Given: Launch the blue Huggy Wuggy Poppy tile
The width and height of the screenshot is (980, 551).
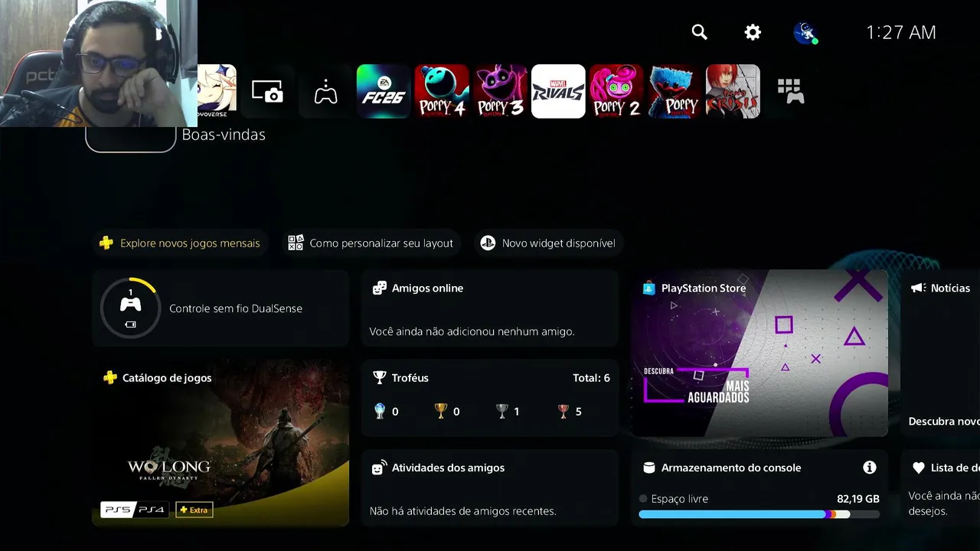Looking at the screenshot, I should click(x=675, y=92).
